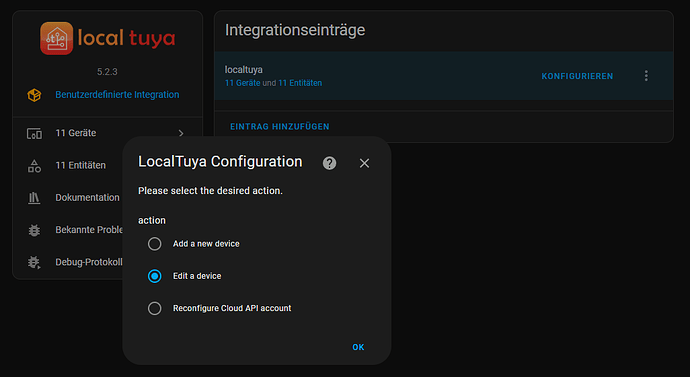Screen dimensions: 690x377
Task: Select Reconfigure Cloud API account radio
Action: (x=154, y=308)
